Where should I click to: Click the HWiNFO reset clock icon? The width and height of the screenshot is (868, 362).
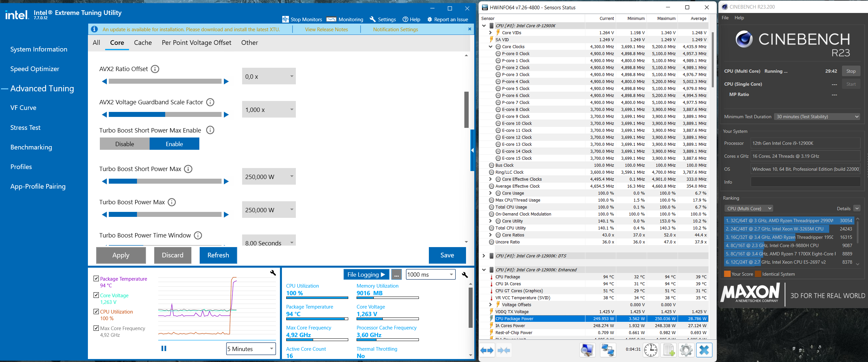[650, 350]
